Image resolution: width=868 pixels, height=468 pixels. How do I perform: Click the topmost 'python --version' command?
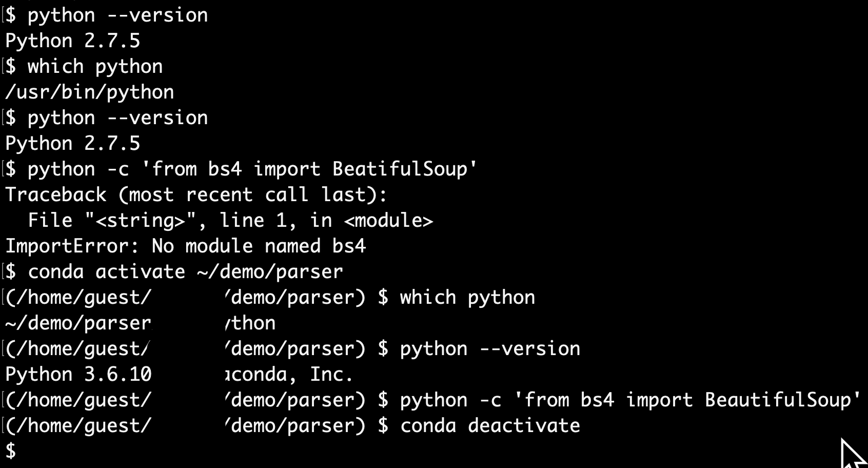(117, 15)
